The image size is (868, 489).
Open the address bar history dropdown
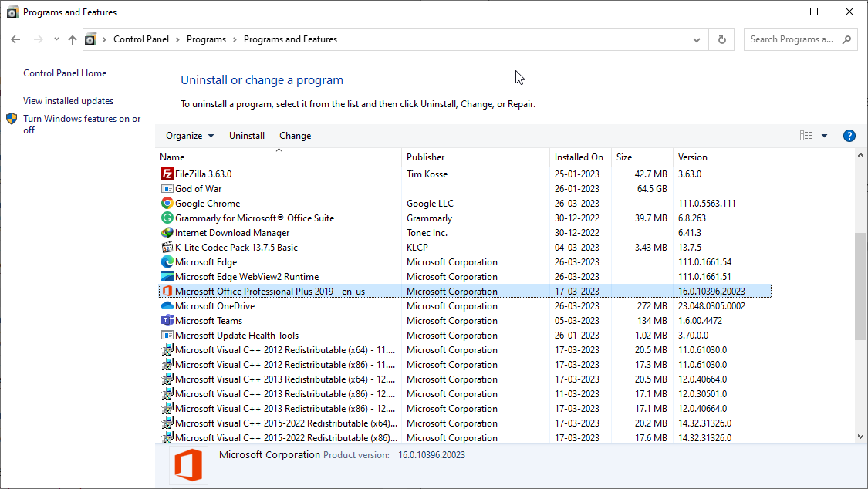tap(697, 39)
